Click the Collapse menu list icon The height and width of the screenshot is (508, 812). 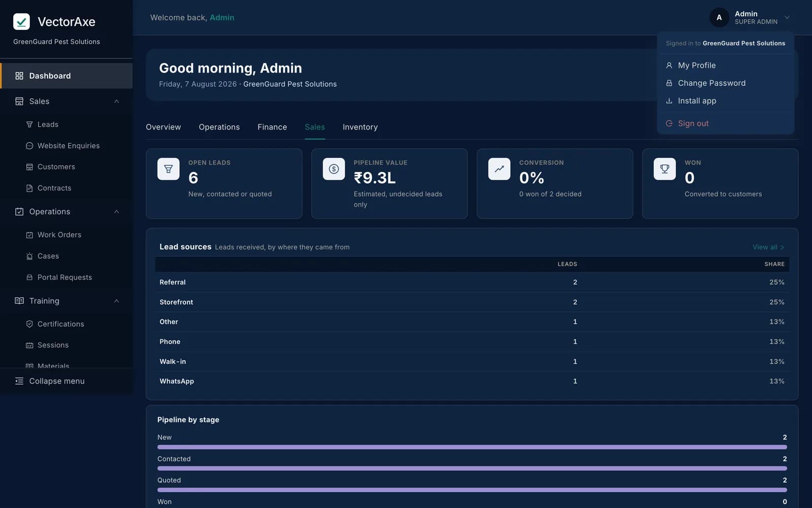[19, 381]
